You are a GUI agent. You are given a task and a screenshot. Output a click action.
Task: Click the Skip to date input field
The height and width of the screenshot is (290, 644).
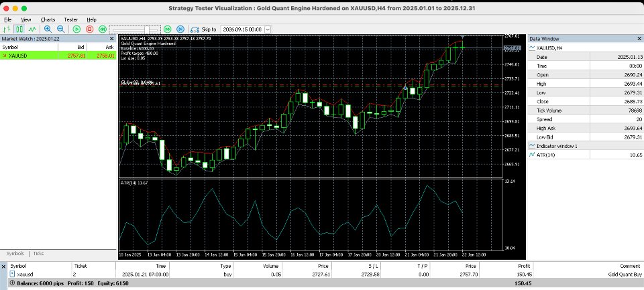[242, 29]
